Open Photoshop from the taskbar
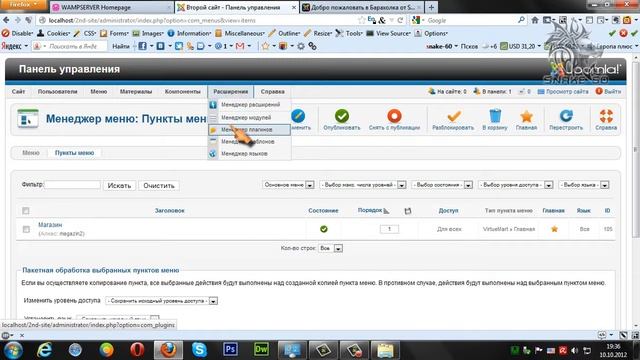 [230, 350]
